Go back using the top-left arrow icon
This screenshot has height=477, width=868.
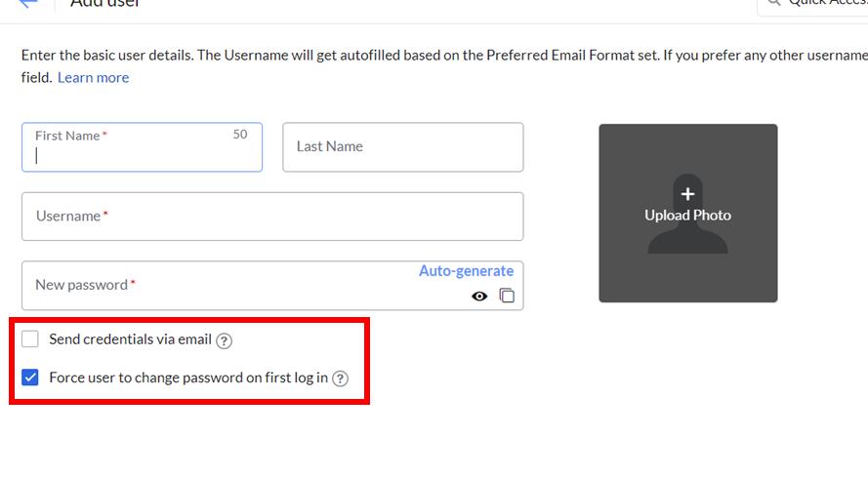point(27,3)
